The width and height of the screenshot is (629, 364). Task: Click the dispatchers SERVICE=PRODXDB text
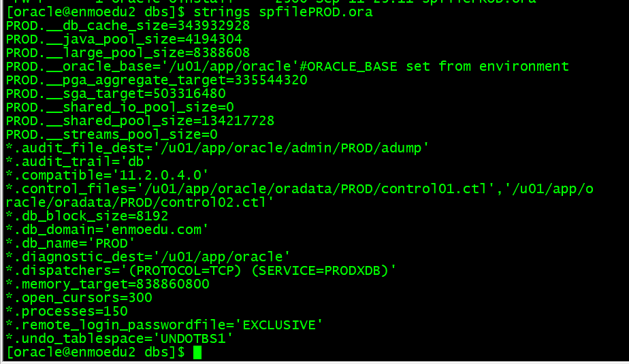click(320, 271)
